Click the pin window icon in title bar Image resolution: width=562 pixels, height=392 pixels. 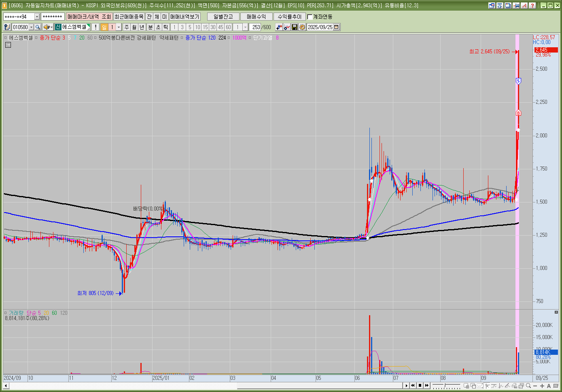pos(516,5)
